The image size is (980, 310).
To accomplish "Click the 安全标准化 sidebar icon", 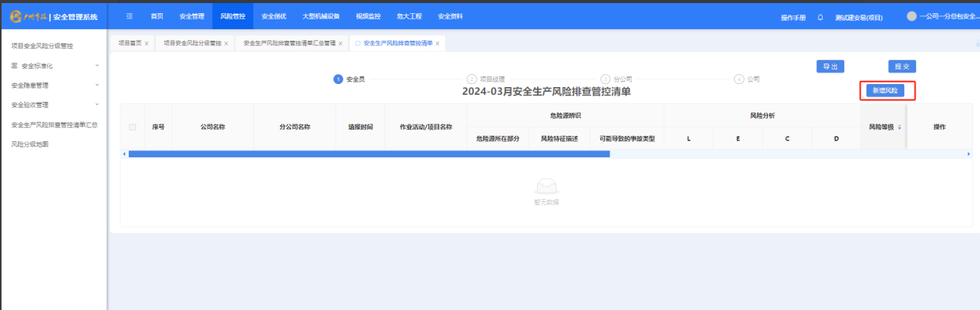I will 14,66.
